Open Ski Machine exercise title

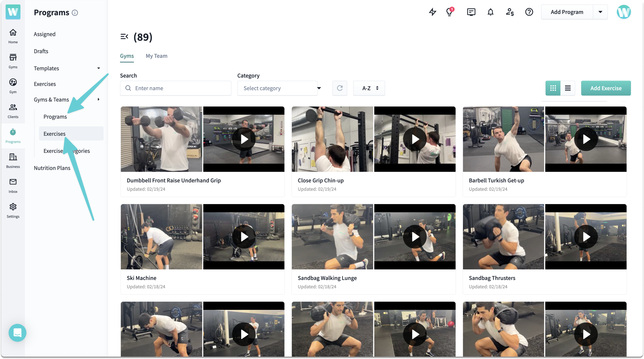(142, 278)
